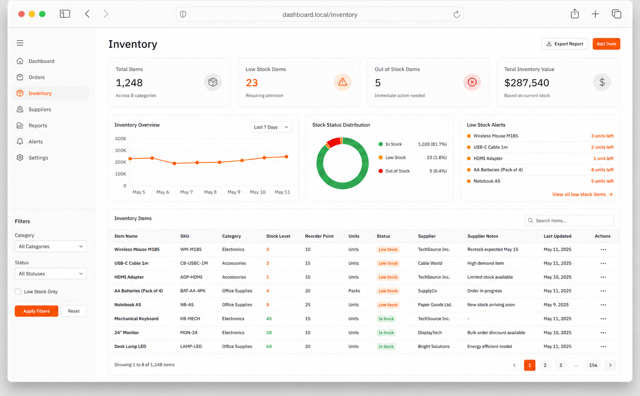
Task: Click the red Out of Stock donut segment
Action: (334, 142)
